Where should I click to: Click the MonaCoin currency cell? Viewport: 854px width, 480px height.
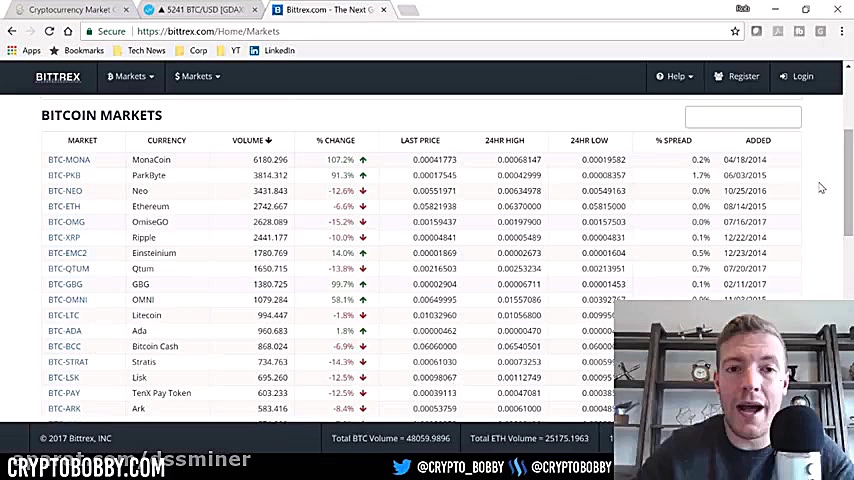tap(151, 160)
